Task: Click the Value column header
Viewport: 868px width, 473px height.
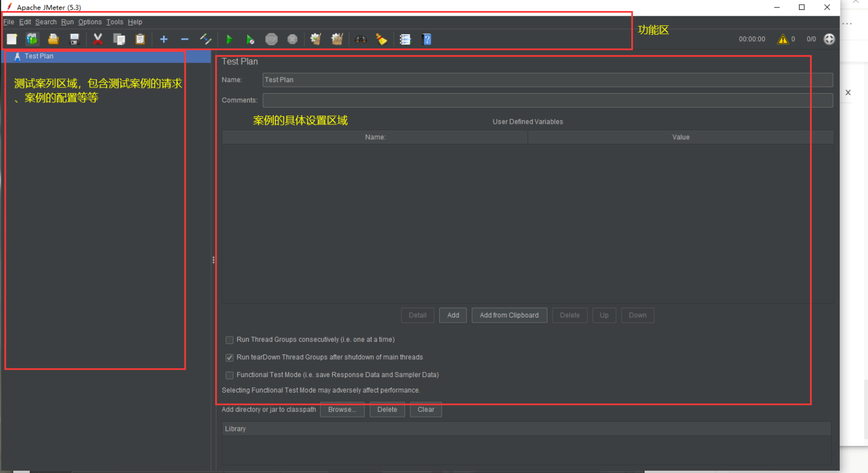Action: 681,137
